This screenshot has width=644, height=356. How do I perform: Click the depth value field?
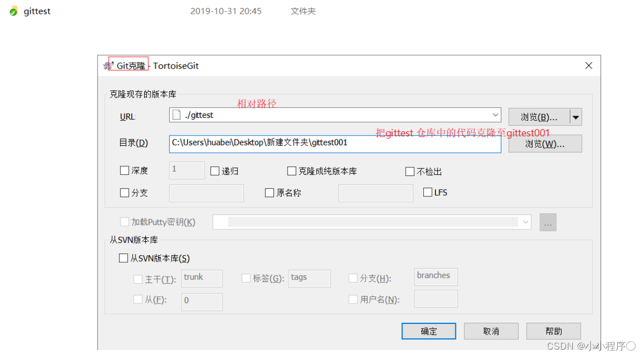tap(187, 170)
